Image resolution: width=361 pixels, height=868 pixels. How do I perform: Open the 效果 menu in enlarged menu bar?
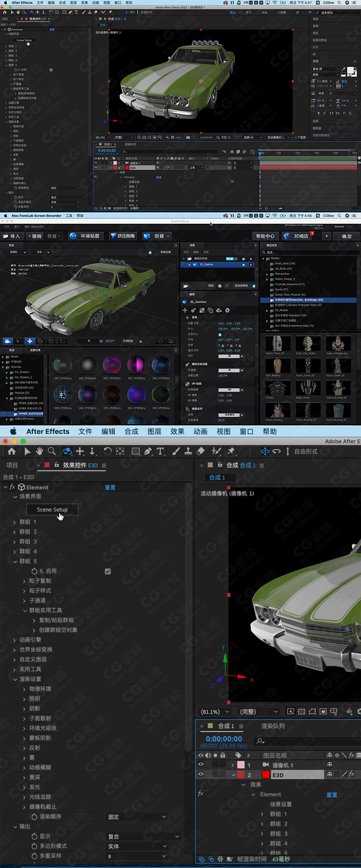[177, 431]
